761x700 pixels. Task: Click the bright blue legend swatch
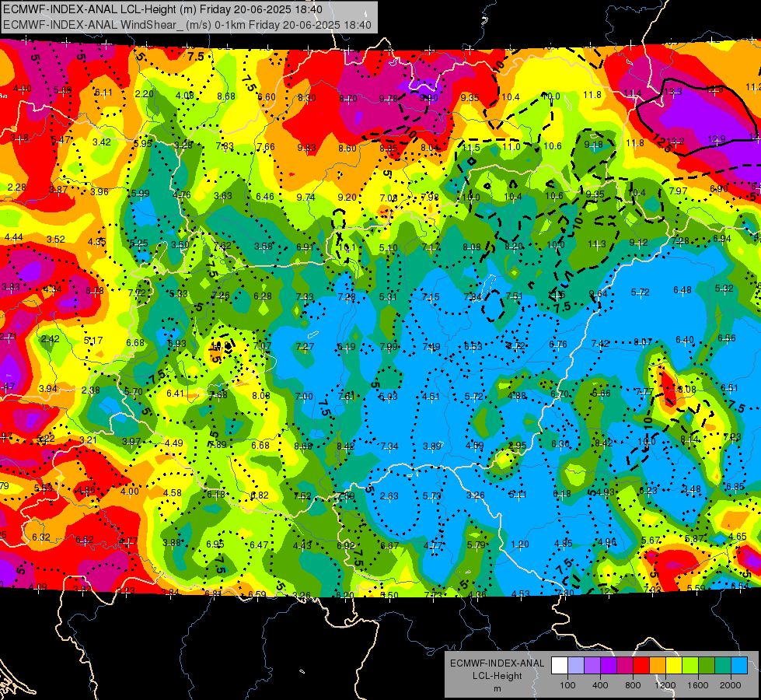pyautogui.click(x=739, y=666)
